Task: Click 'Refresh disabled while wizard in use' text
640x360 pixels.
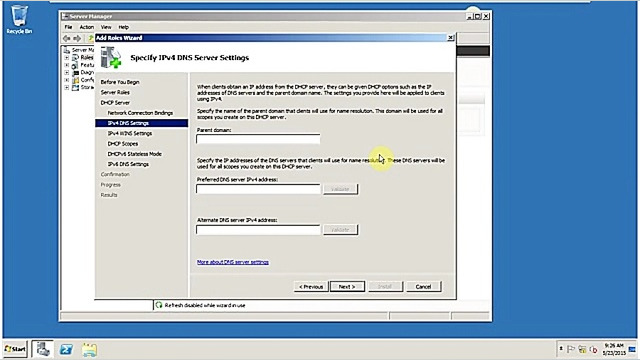Action: (x=205, y=305)
